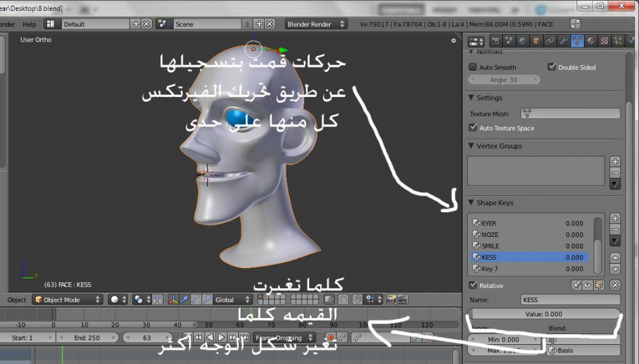Toggle proportional editing circle icon
Image resolution: width=639 pixels, height=364 pixels.
point(344,300)
